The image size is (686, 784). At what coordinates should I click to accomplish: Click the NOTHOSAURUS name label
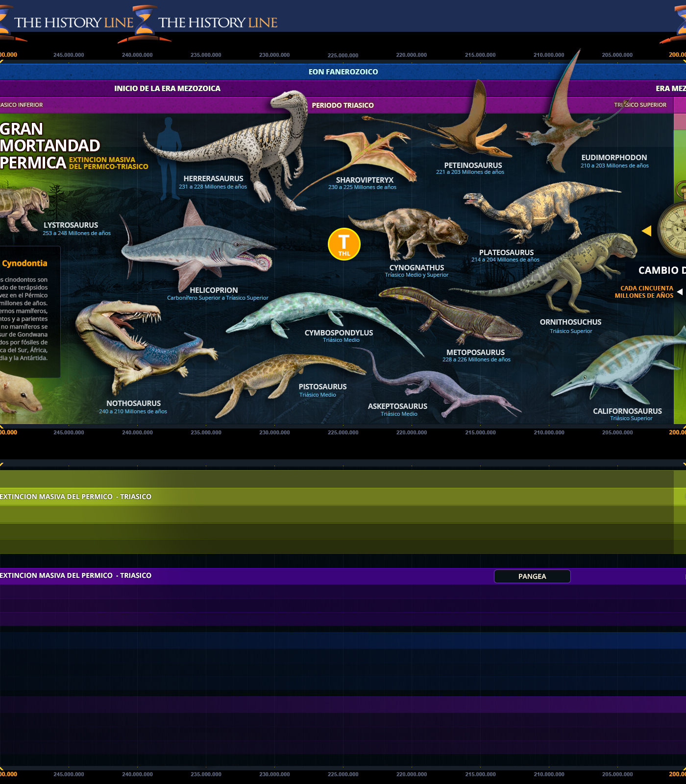(x=133, y=404)
